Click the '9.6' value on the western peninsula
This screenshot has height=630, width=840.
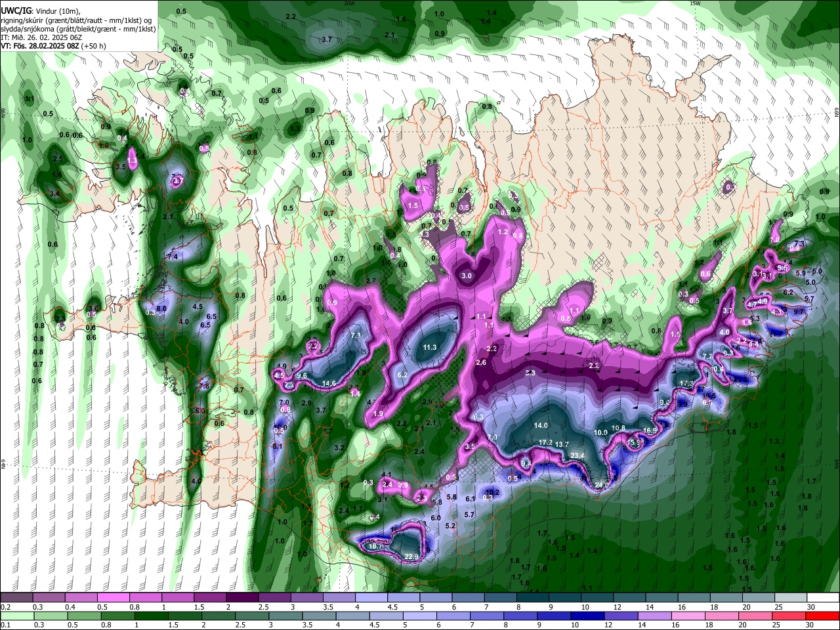click(303, 375)
